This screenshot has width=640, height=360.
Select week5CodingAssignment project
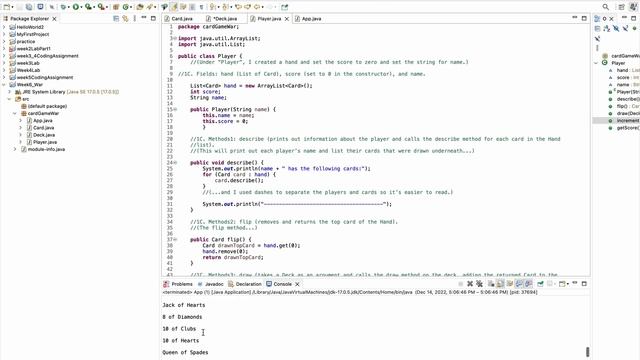point(45,77)
